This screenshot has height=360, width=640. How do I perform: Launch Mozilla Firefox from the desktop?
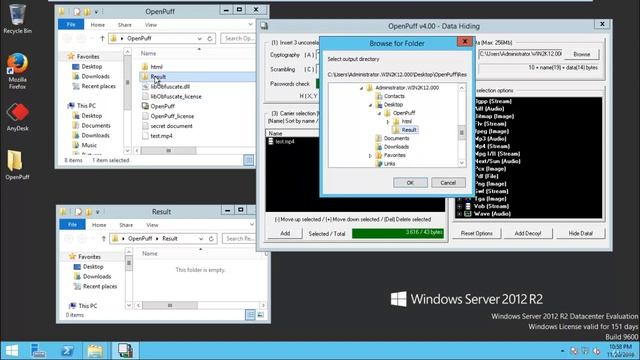[x=17, y=71]
